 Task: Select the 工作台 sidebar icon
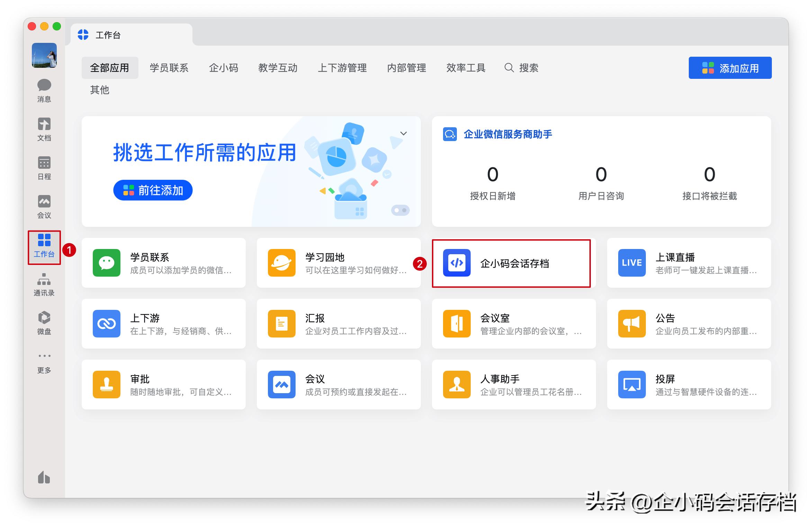(44, 246)
